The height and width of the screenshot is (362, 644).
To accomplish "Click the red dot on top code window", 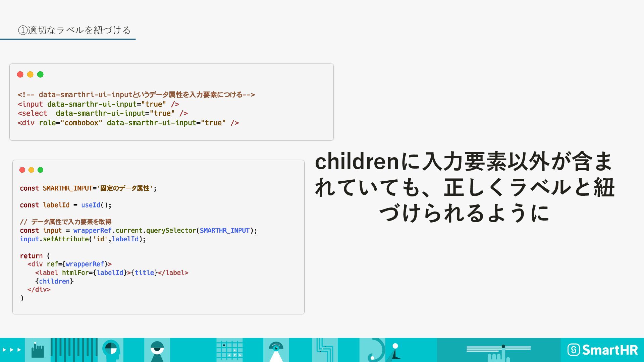I will click(x=20, y=74).
